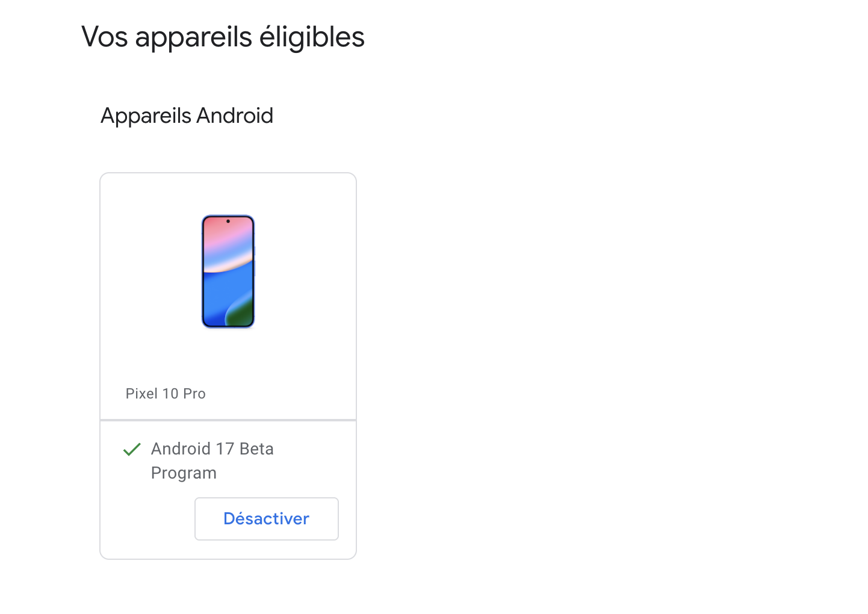
Task: Click the word Pixel in device label
Action: pos(141,394)
